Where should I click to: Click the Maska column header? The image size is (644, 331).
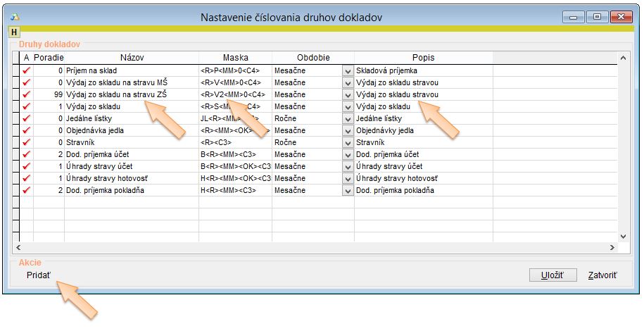coord(235,58)
